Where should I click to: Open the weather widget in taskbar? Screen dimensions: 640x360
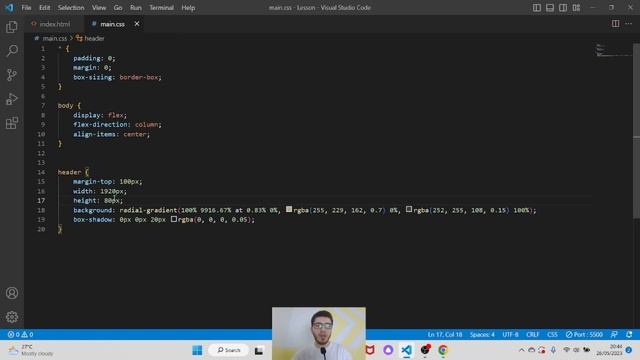[x=32, y=350]
